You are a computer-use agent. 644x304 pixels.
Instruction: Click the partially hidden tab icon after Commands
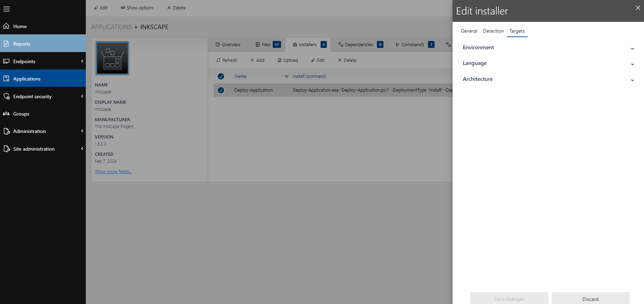pos(448,44)
